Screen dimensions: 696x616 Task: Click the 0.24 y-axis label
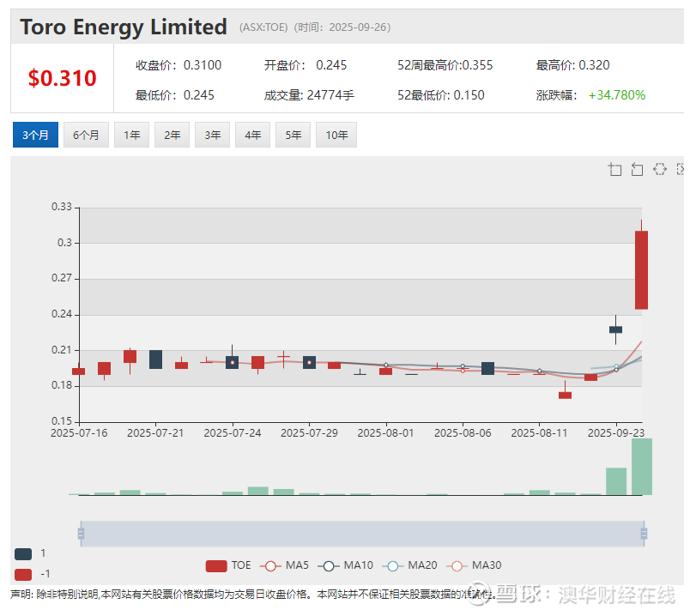pos(62,314)
